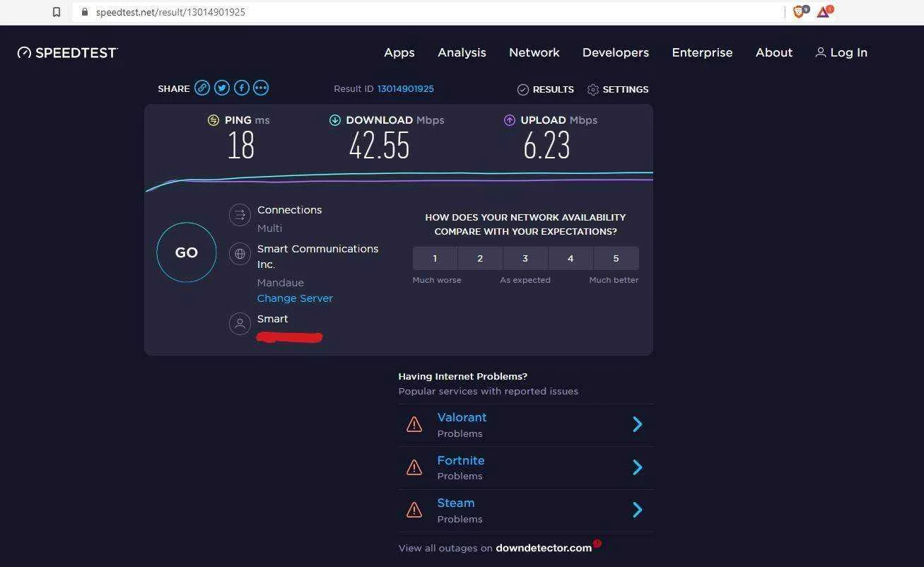Click the ping value 18
Screen dimensions: 924x567
(240, 146)
